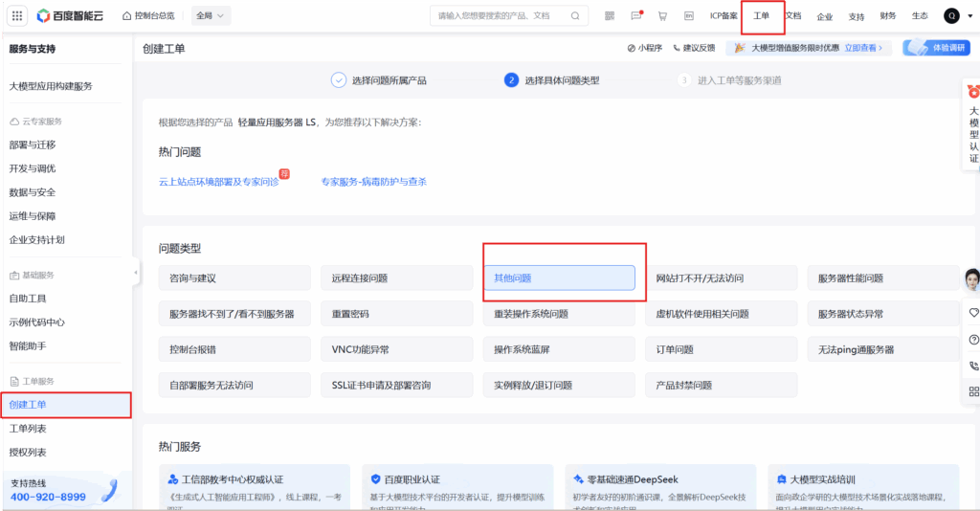Open 生态 in top navigation

pyautogui.click(x=920, y=16)
